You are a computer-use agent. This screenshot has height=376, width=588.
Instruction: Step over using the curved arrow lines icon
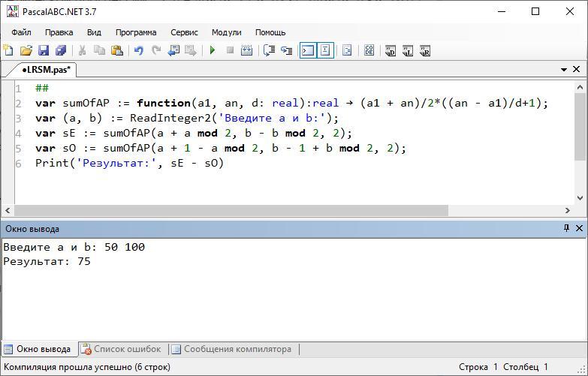270,50
